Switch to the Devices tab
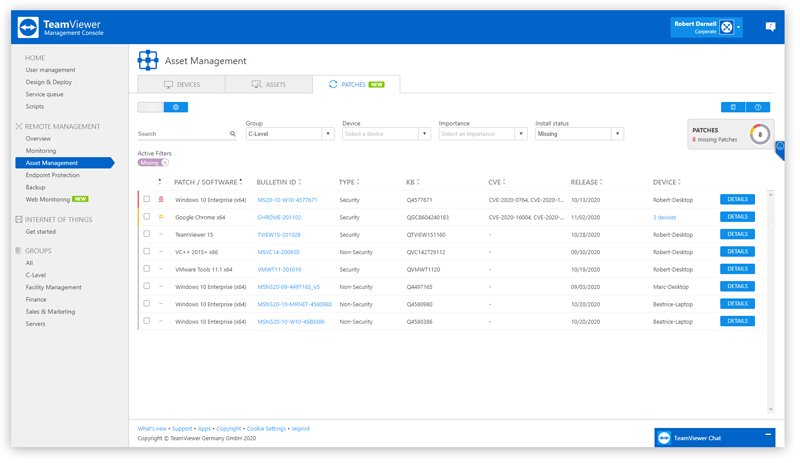 181,85
